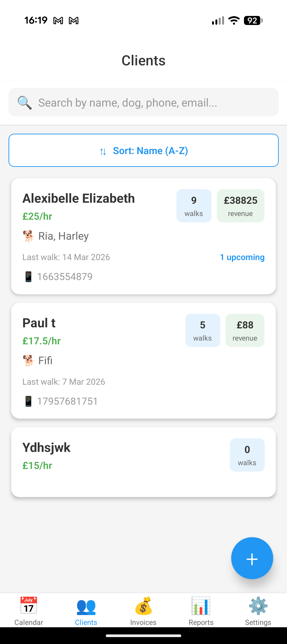Screen dimensions: 287x644
Task: Go to the Settings tab
Action: tap(258, 611)
